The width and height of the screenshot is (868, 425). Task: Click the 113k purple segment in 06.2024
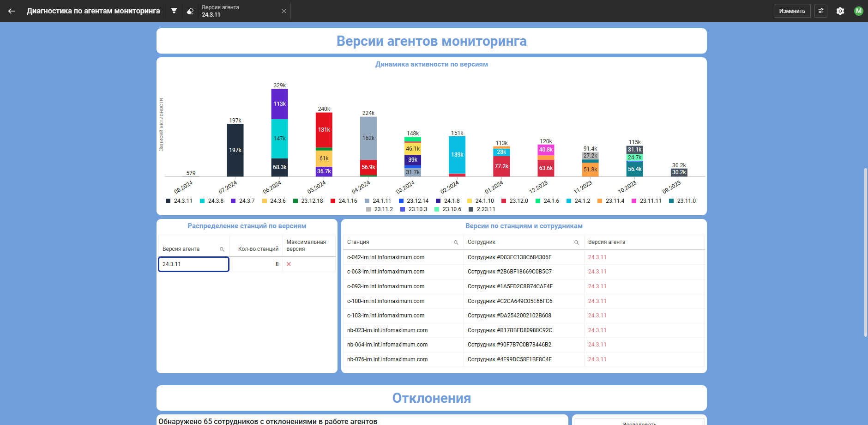pos(279,104)
